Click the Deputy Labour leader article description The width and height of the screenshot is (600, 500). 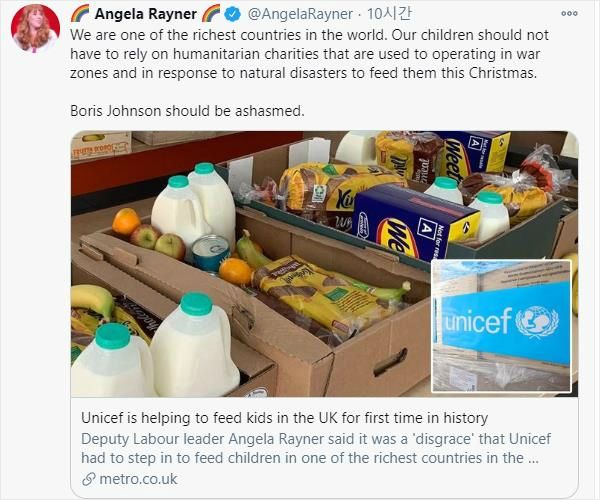[x=316, y=448]
